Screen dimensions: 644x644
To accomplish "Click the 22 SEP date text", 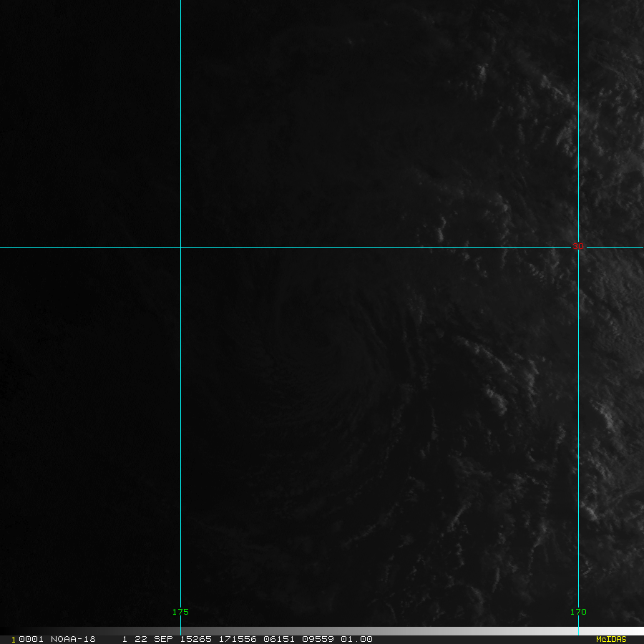I will [155, 639].
